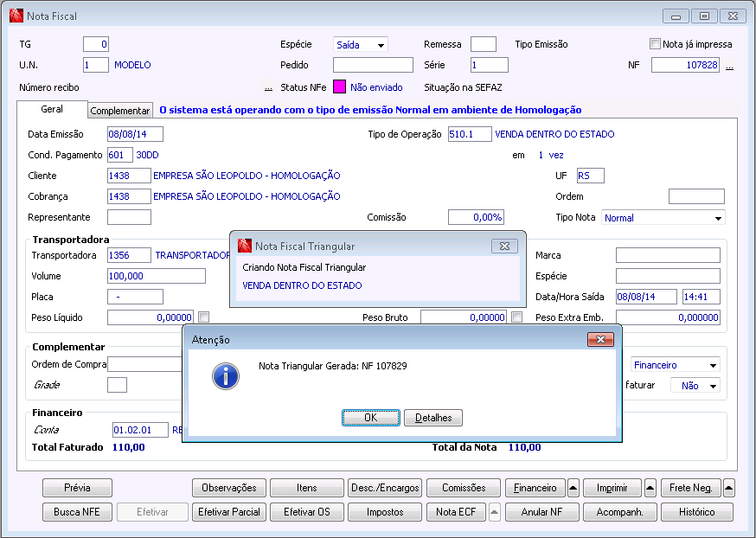756x538 pixels.
Task: Toggle the checkbox next to Peso Líquido
Action: coord(204,317)
